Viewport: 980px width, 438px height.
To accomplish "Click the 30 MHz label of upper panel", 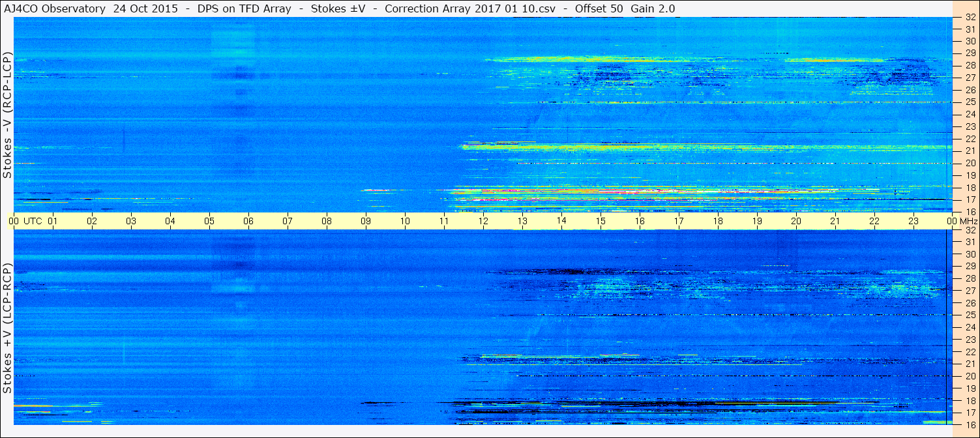I will pos(970,41).
